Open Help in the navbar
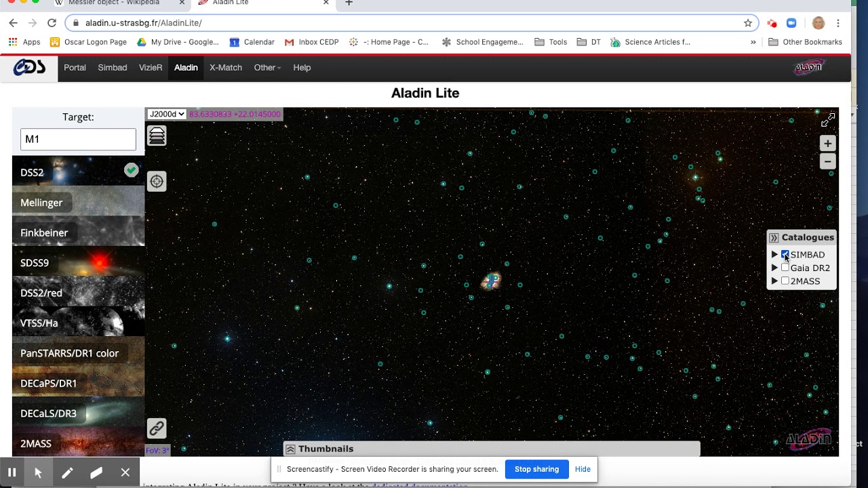The image size is (868, 488). tap(302, 68)
